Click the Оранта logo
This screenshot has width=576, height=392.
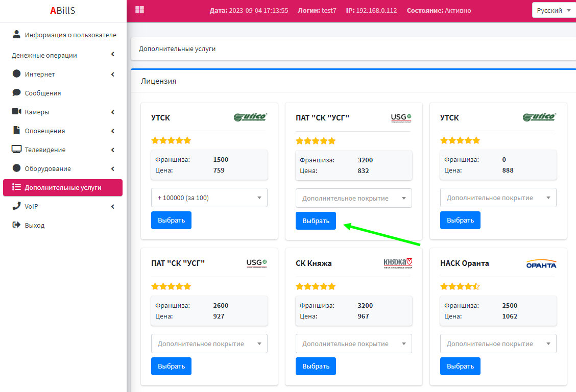coord(541,264)
